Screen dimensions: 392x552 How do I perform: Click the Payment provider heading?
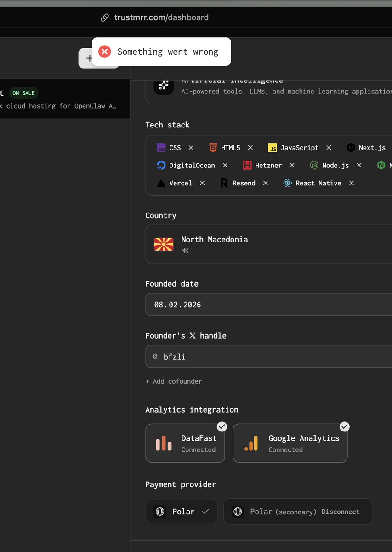tap(181, 484)
